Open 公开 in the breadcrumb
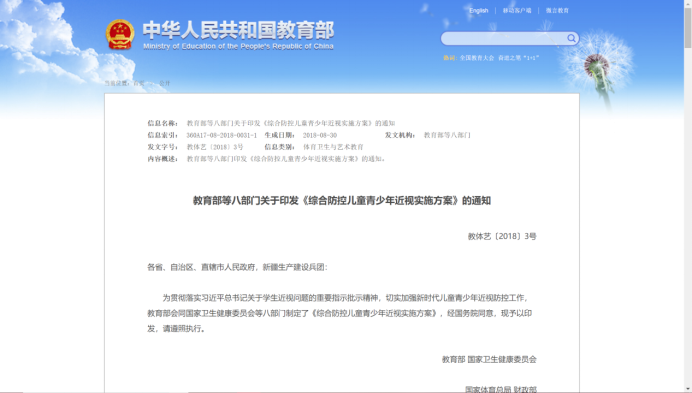 click(165, 83)
